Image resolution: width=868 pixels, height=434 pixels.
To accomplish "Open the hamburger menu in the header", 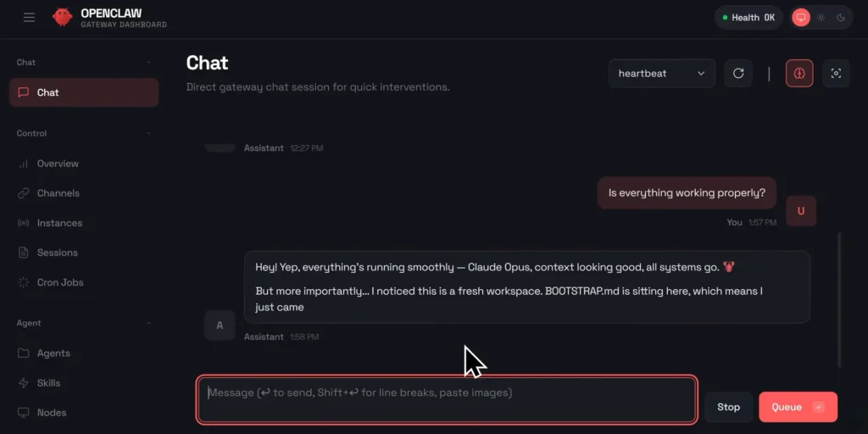I will point(30,18).
